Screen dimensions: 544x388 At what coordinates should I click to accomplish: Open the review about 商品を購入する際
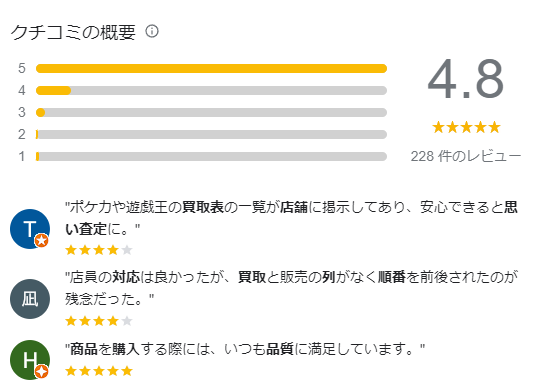[x=245, y=349]
